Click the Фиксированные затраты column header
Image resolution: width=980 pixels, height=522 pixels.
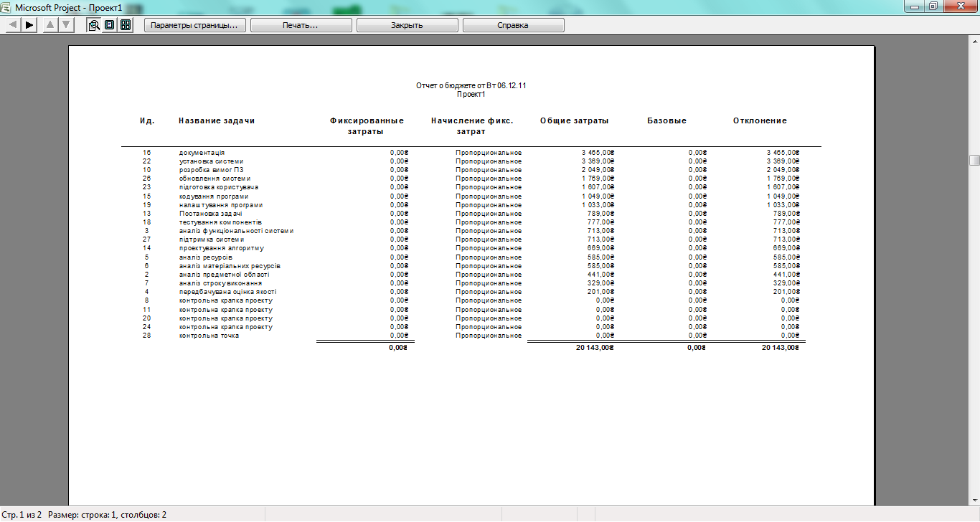pyautogui.click(x=367, y=126)
